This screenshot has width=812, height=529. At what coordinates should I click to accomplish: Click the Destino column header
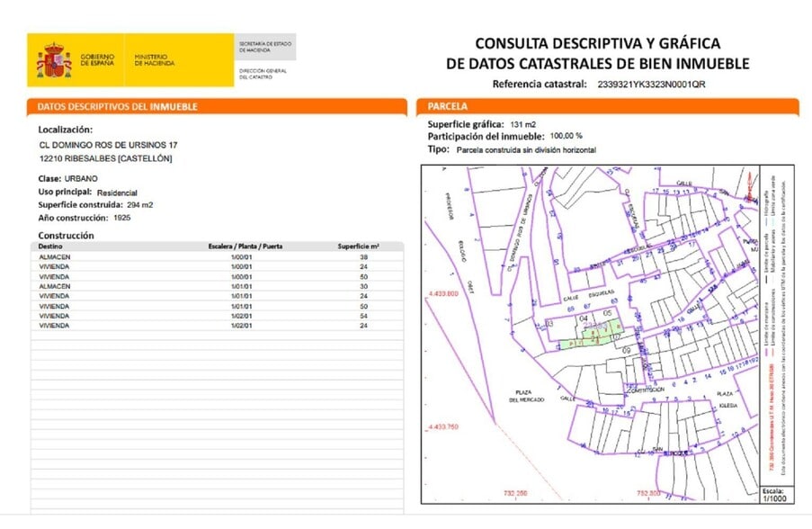click(x=53, y=246)
